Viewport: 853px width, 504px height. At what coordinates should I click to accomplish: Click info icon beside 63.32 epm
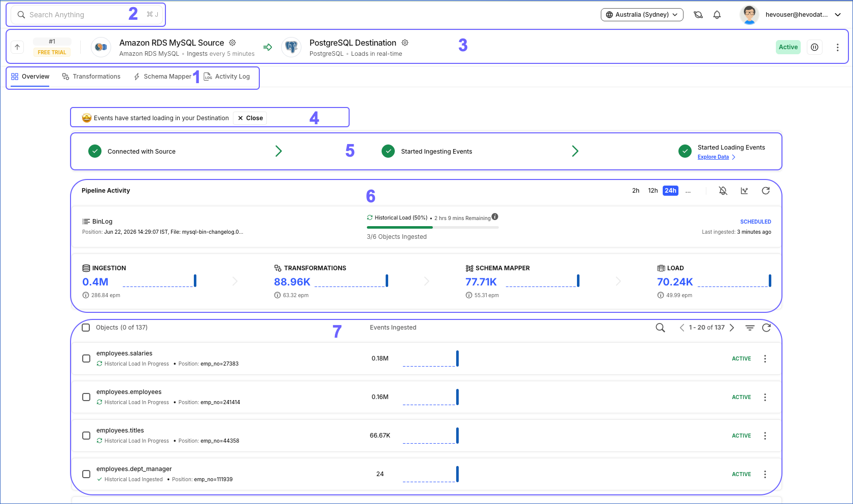point(278,295)
